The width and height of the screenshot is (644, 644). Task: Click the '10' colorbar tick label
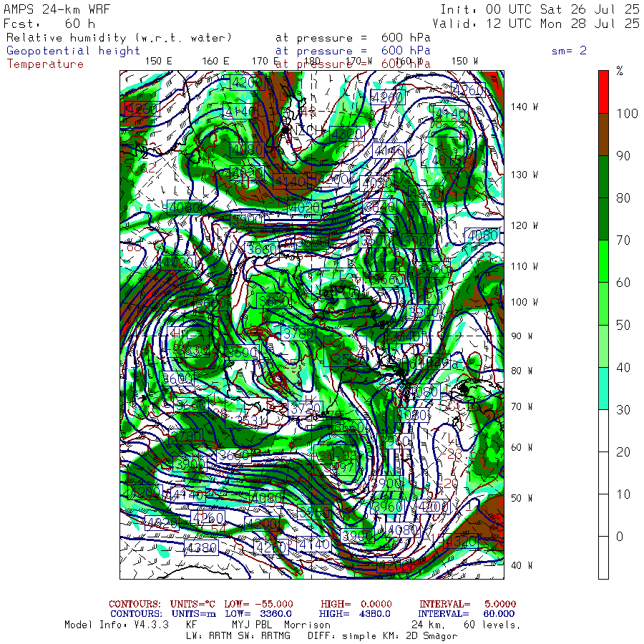(x=623, y=494)
